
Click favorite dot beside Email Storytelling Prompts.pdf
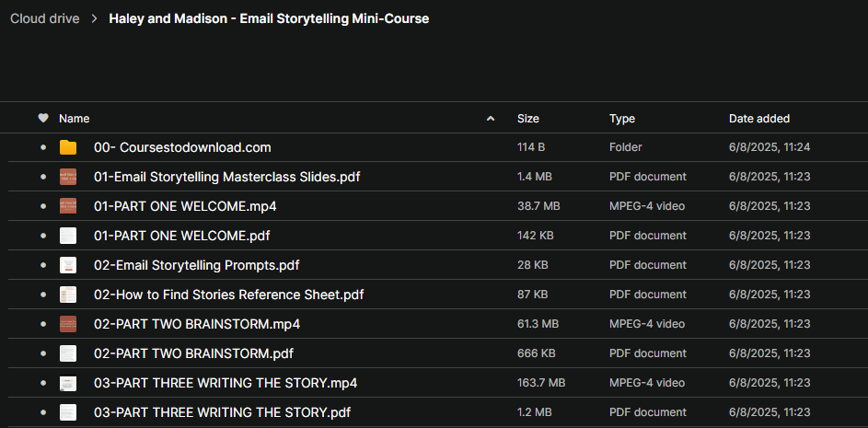tap(43, 265)
